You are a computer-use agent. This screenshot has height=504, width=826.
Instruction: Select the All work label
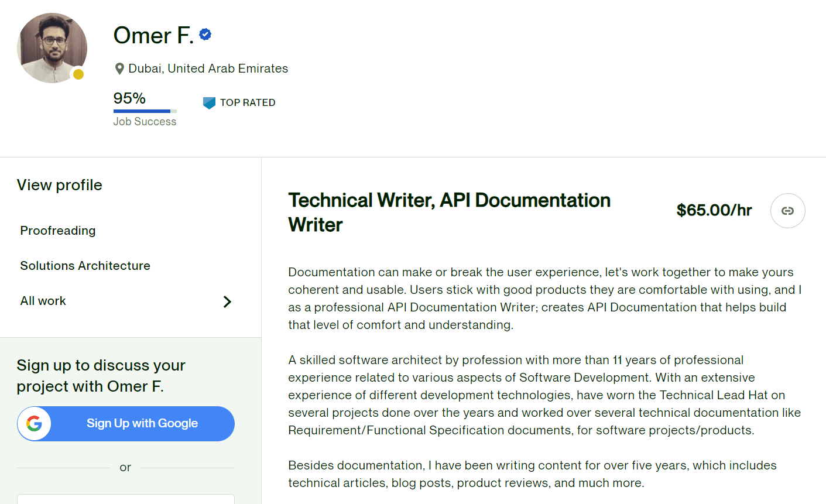click(43, 301)
